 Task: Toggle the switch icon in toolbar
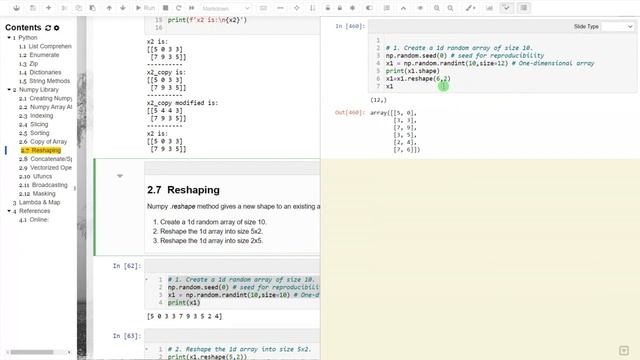click(x=369, y=8)
